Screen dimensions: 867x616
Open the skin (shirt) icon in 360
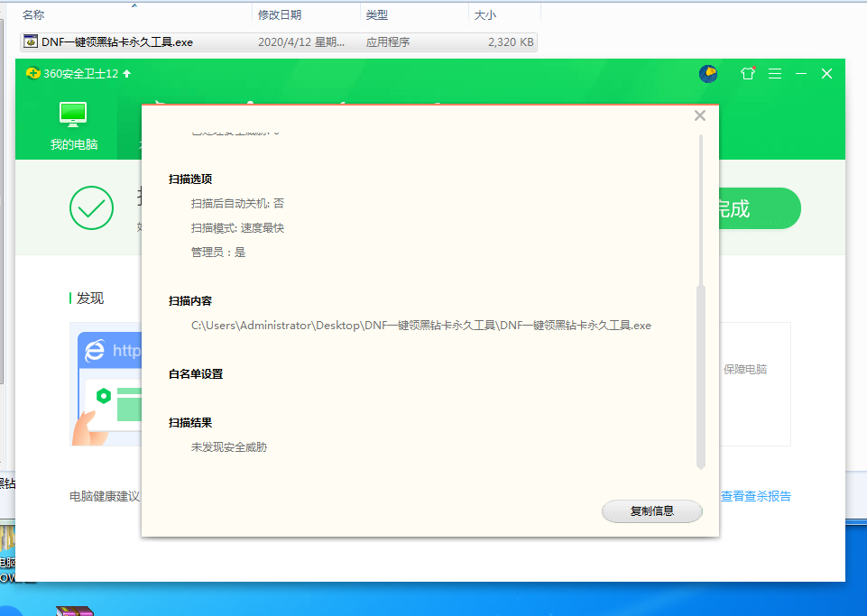click(748, 74)
